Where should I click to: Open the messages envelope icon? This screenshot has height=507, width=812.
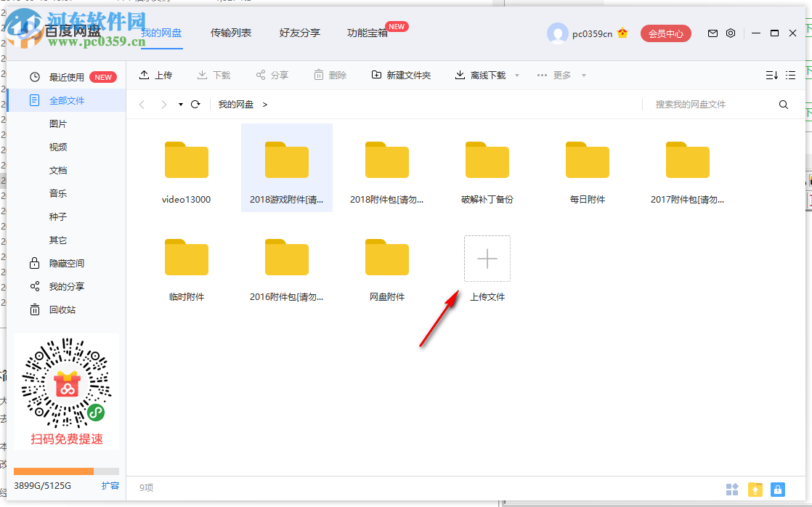coord(712,33)
